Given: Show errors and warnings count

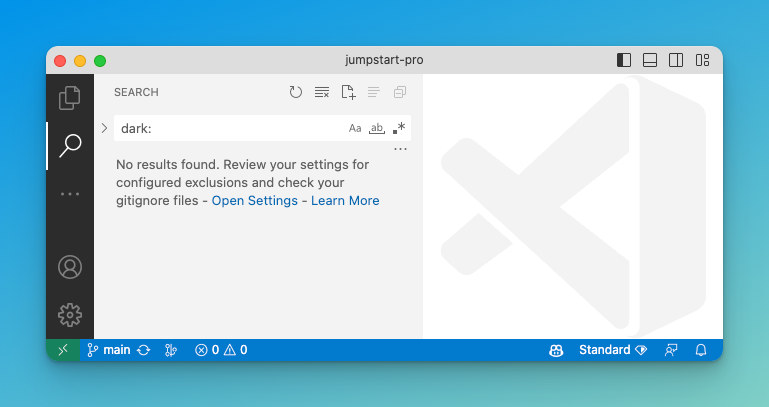Looking at the screenshot, I should point(221,350).
